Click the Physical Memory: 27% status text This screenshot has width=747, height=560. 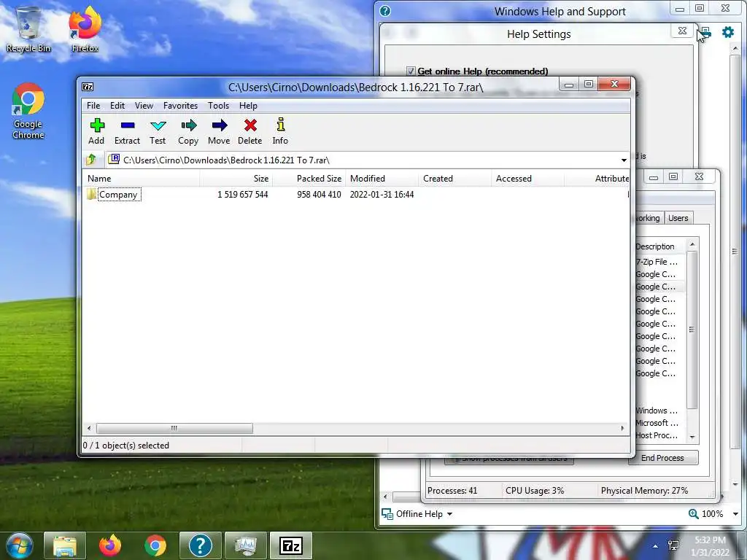click(x=644, y=491)
